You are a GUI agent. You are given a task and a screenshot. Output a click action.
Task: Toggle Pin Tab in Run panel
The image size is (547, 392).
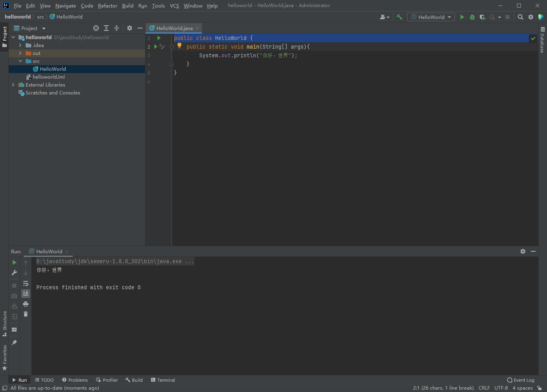point(14,343)
